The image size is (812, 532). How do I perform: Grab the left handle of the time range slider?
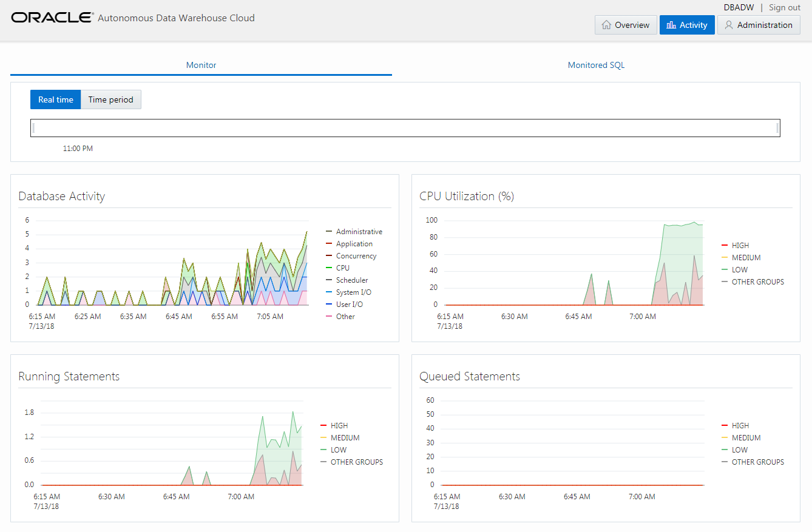[x=33, y=128]
